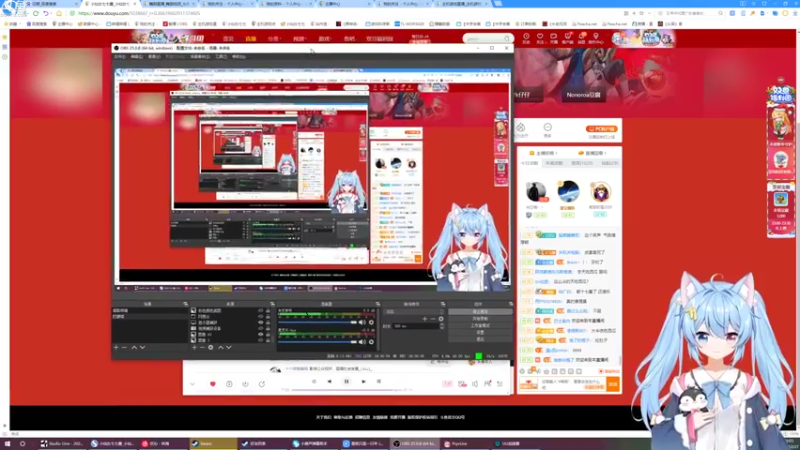Viewport: 800px width, 450px height.
Task: Click Exit button in OBS Controls
Action: (480, 339)
